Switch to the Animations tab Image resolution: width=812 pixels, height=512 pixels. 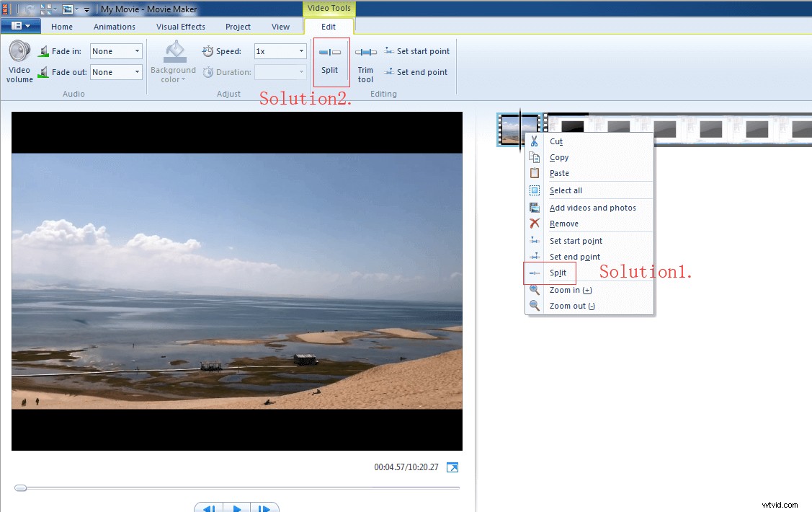coord(114,27)
